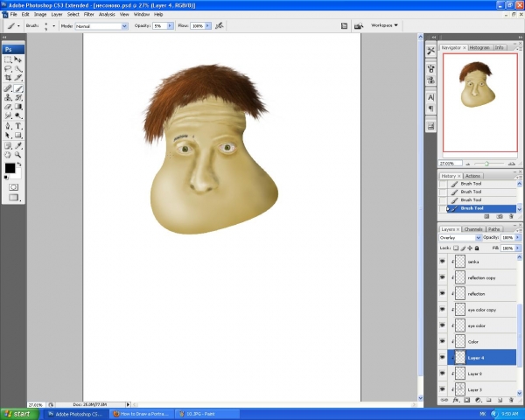Open the Flow slider arrow
This screenshot has width=525, height=420.
208,25
